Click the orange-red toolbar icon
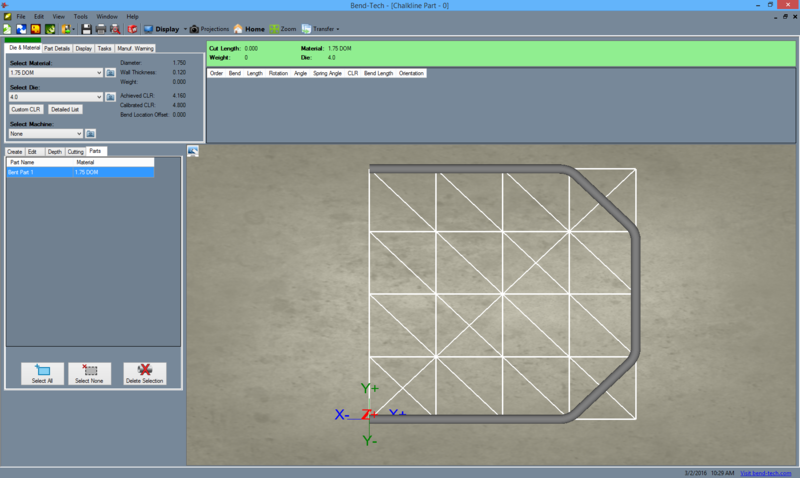This screenshot has height=478, width=800. click(36, 29)
